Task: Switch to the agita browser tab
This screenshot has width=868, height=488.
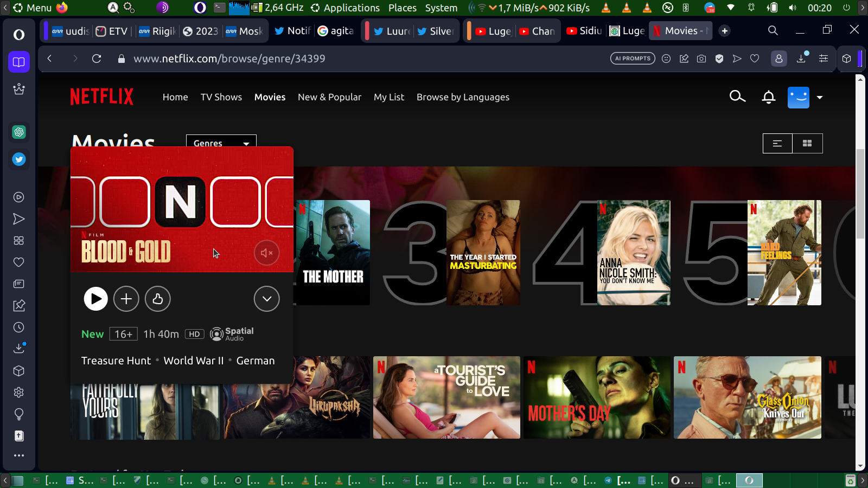Action: pos(336,31)
